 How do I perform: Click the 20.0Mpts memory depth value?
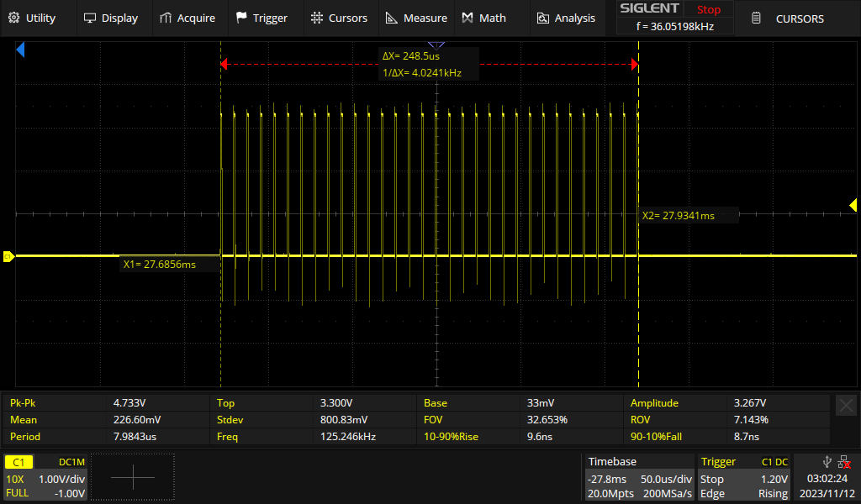tap(610, 494)
